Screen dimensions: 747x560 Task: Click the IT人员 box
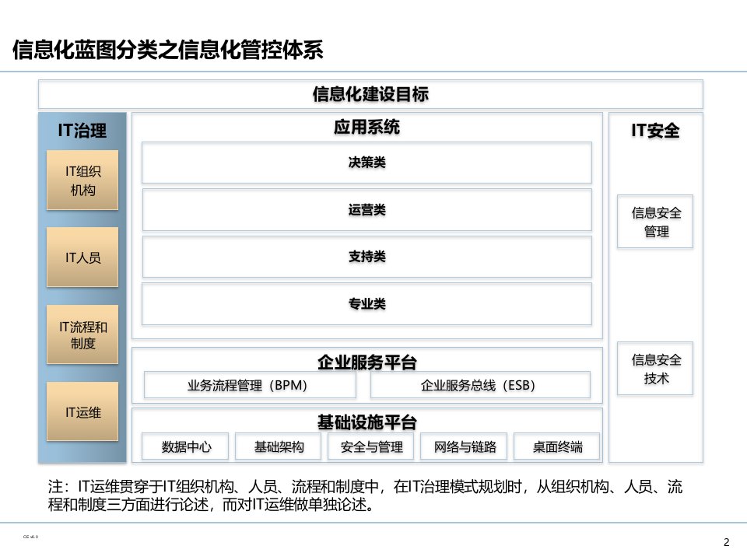click(x=82, y=257)
